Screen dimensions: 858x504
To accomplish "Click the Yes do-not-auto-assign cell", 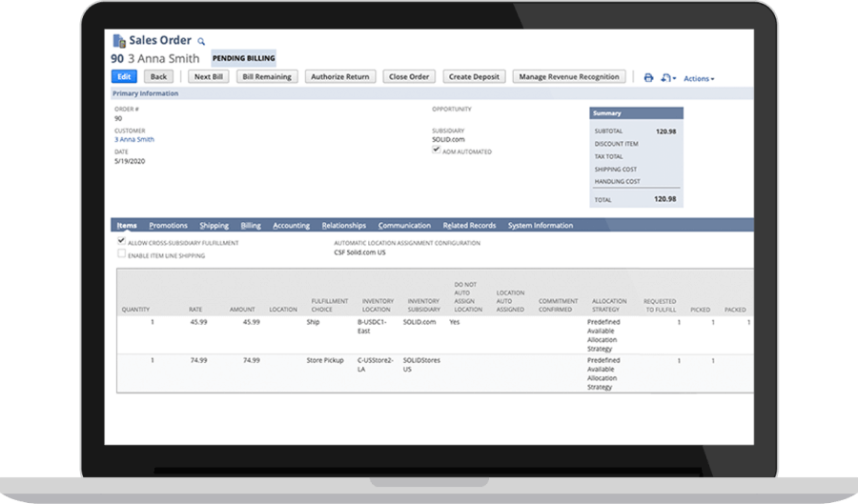I will pyautogui.click(x=454, y=322).
